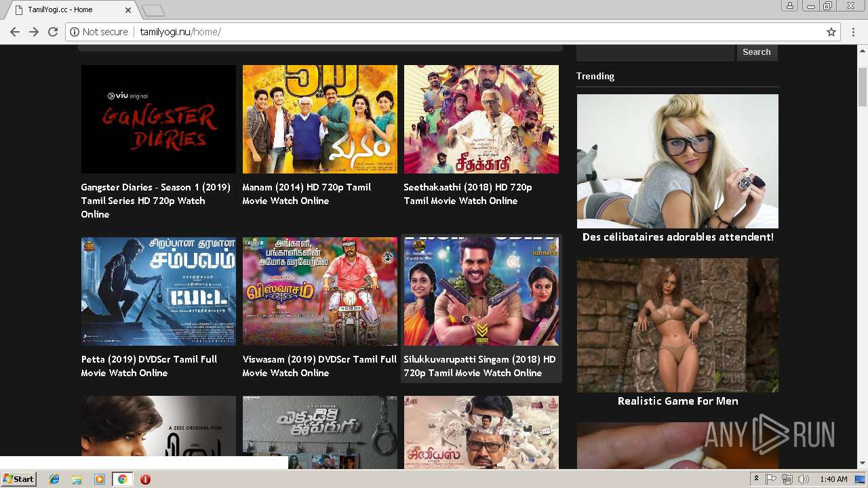
Task: Open the Chrome three-dot menu
Action: pos(854,32)
